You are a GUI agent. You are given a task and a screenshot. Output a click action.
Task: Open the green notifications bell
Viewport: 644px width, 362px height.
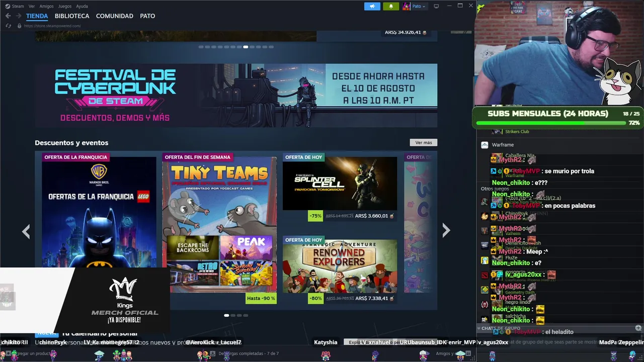coord(391,6)
